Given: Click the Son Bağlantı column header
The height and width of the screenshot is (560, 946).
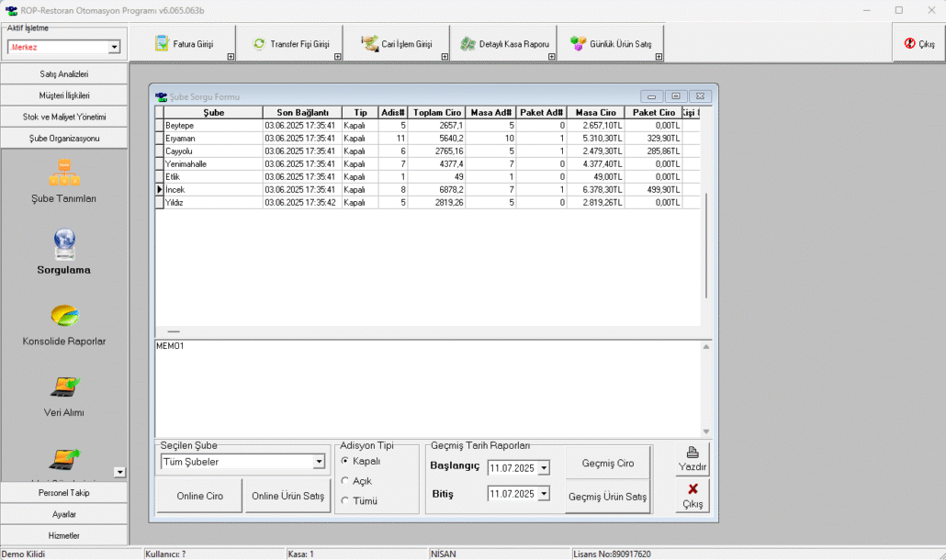Looking at the screenshot, I should click(302, 113).
